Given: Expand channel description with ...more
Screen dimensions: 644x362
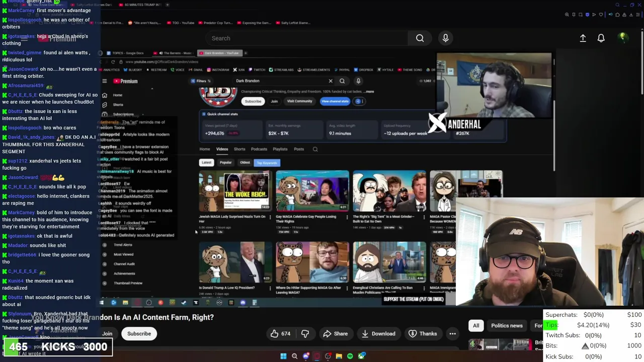Looking at the screenshot, I should tap(369, 92).
